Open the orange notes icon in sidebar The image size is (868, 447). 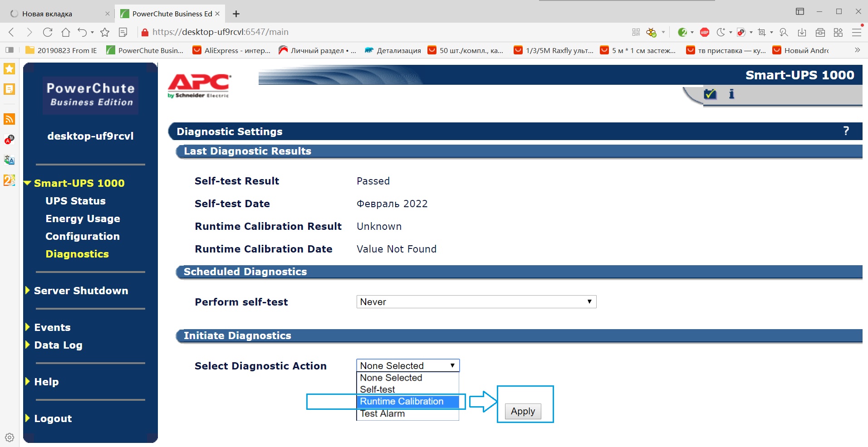[10, 89]
